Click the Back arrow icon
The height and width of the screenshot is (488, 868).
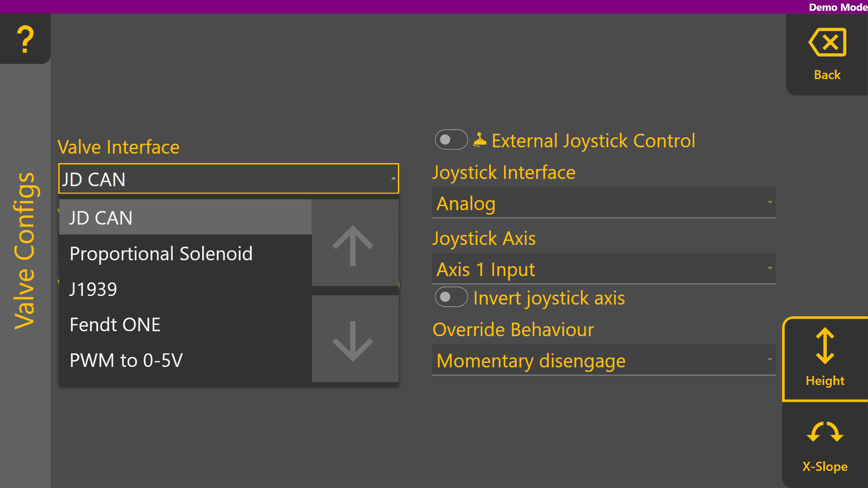tap(827, 42)
